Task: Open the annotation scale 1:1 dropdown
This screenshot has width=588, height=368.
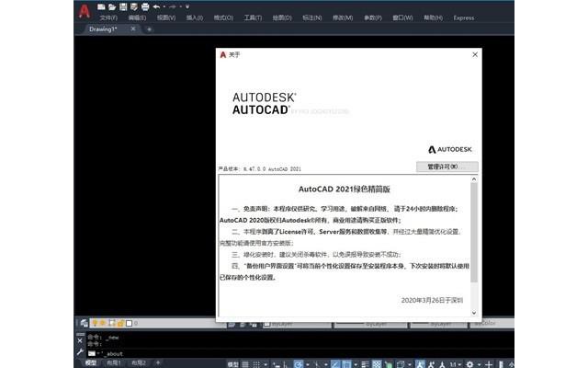Action: pos(456,364)
